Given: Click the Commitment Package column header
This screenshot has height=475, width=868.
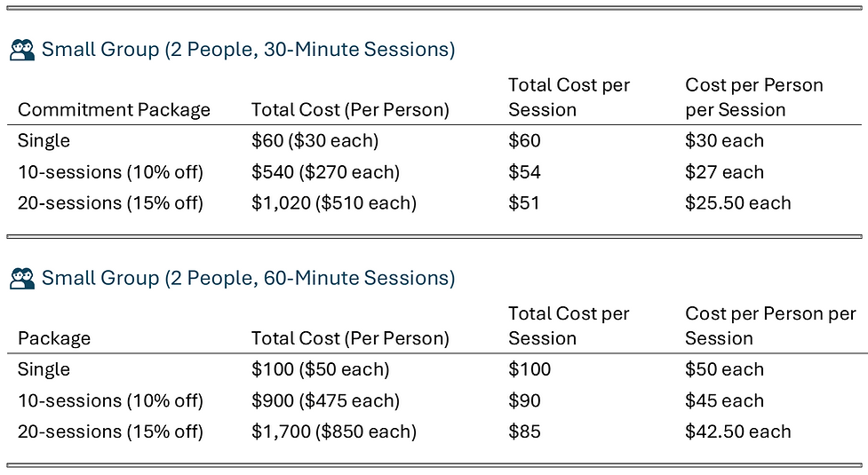Looking at the screenshot, I should point(114,109).
